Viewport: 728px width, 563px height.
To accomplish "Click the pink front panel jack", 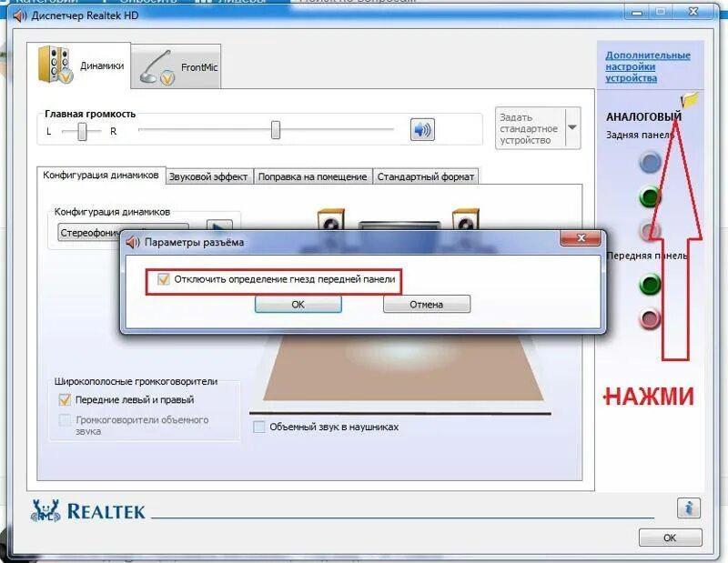I will [650, 318].
